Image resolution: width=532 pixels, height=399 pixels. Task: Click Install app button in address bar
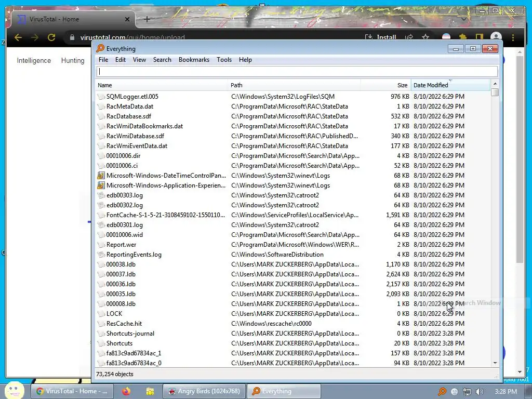tap(380, 37)
